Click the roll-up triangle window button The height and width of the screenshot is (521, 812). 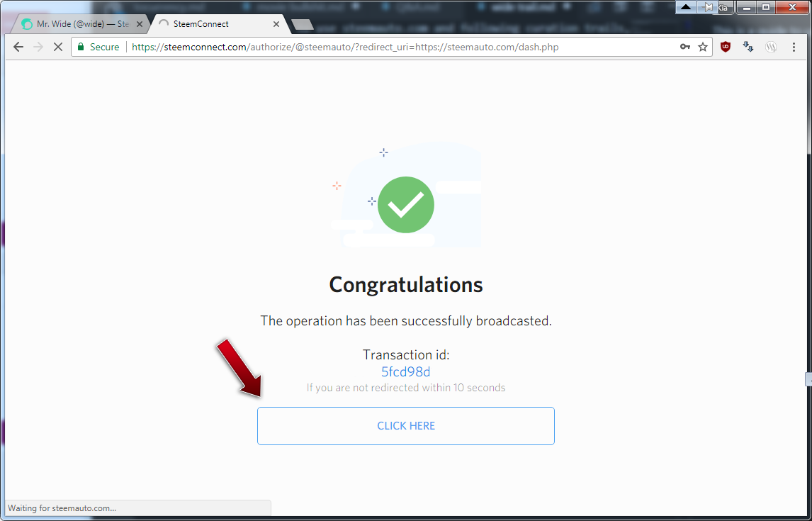(x=686, y=7)
